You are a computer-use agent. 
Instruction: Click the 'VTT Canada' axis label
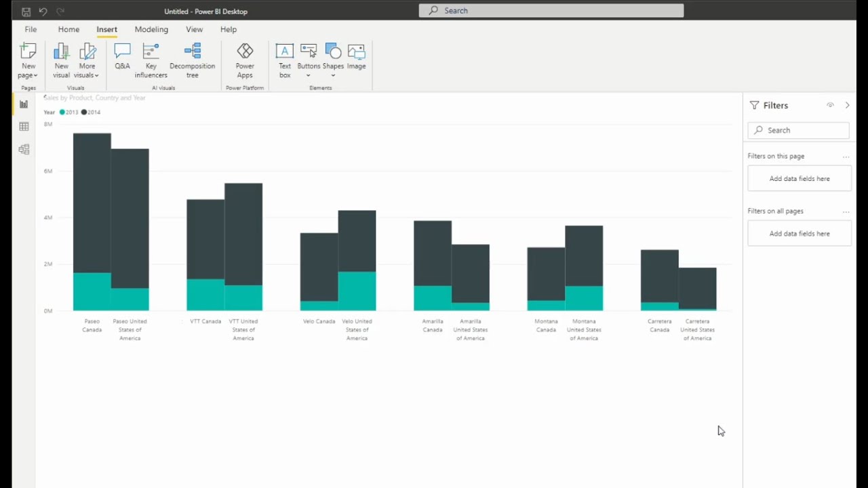(205, 321)
